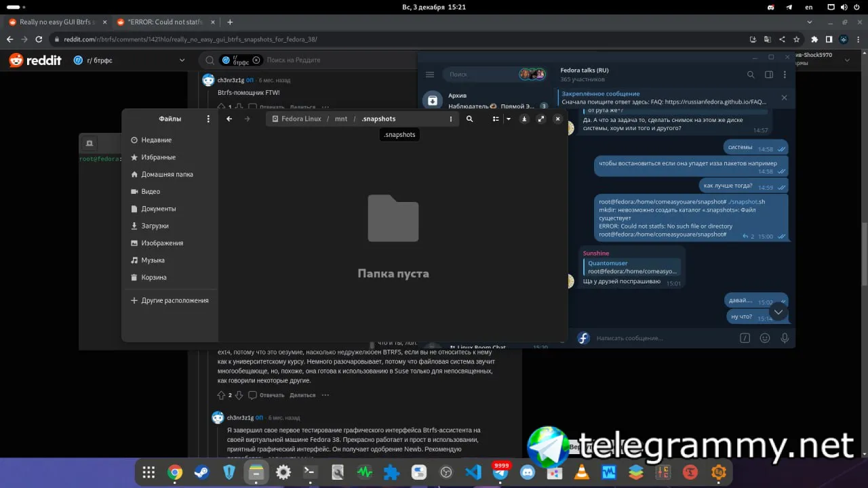The height and width of the screenshot is (488, 868).
Task: Open Settings gear from the dock
Action: point(283,472)
